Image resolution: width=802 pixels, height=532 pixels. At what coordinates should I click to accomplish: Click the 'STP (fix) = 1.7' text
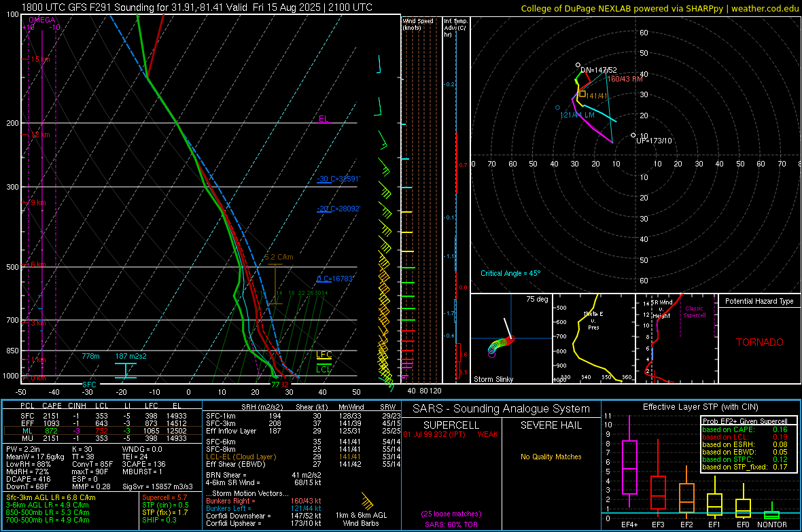[x=165, y=512]
